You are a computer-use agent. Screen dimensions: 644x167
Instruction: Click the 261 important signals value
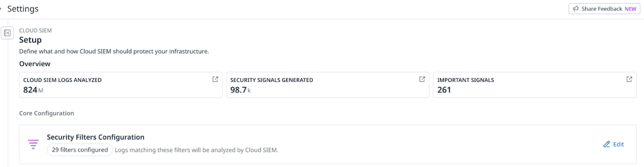444,90
